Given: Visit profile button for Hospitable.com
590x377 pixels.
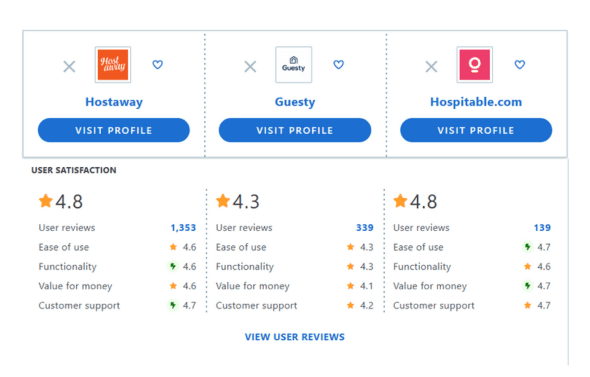Looking at the screenshot, I should click(476, 130).
